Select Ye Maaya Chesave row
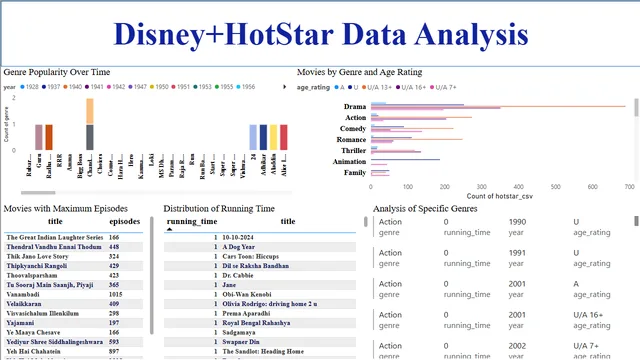The width and height of the screenshot is (640, 360). tap(73, 333)
